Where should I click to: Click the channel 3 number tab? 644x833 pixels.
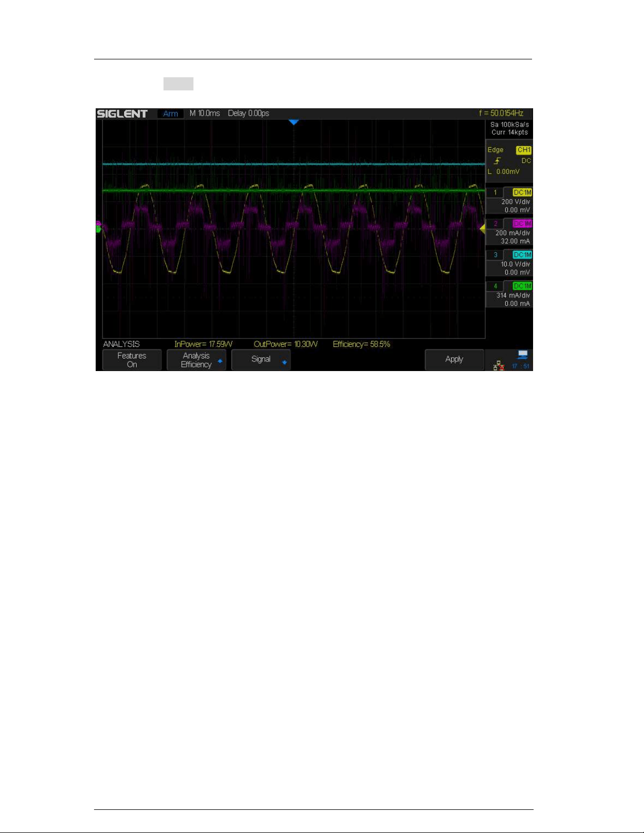coord(495,255)
